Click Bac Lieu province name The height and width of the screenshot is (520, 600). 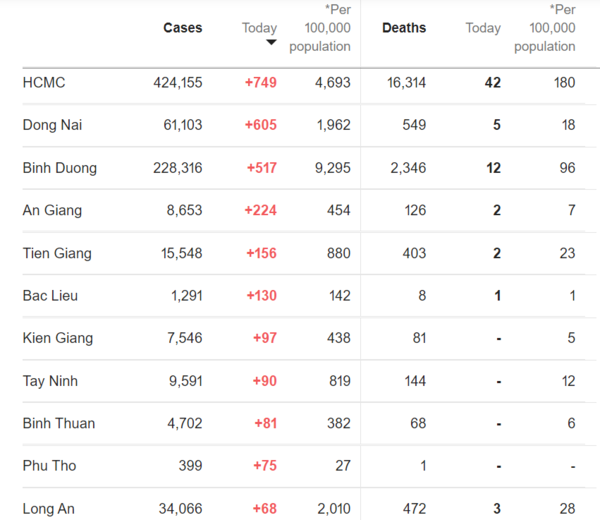click(x=50, y=296)
